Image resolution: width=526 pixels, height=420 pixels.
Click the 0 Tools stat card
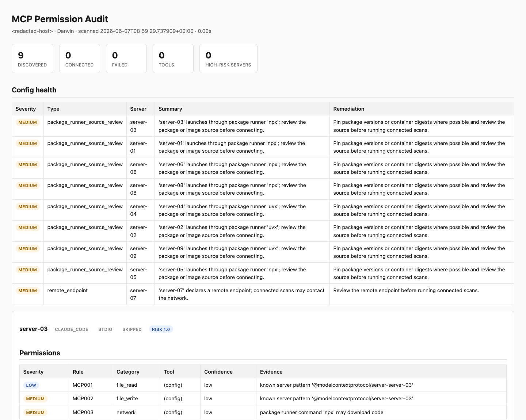173,58
